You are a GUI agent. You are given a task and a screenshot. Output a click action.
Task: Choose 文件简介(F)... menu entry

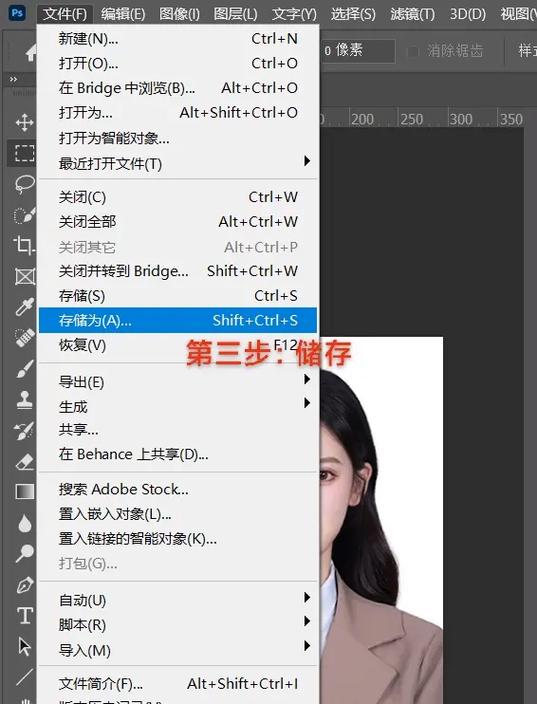click(178, 684)
